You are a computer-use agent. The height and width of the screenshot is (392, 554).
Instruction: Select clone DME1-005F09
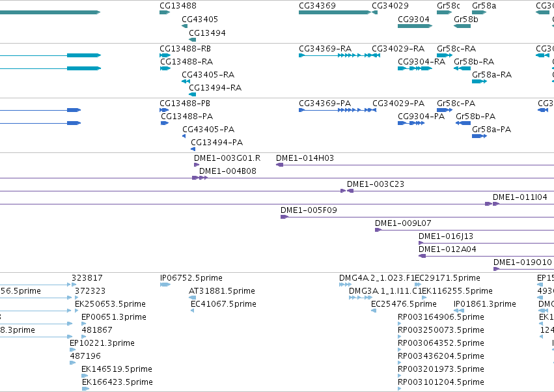(417, 217)
